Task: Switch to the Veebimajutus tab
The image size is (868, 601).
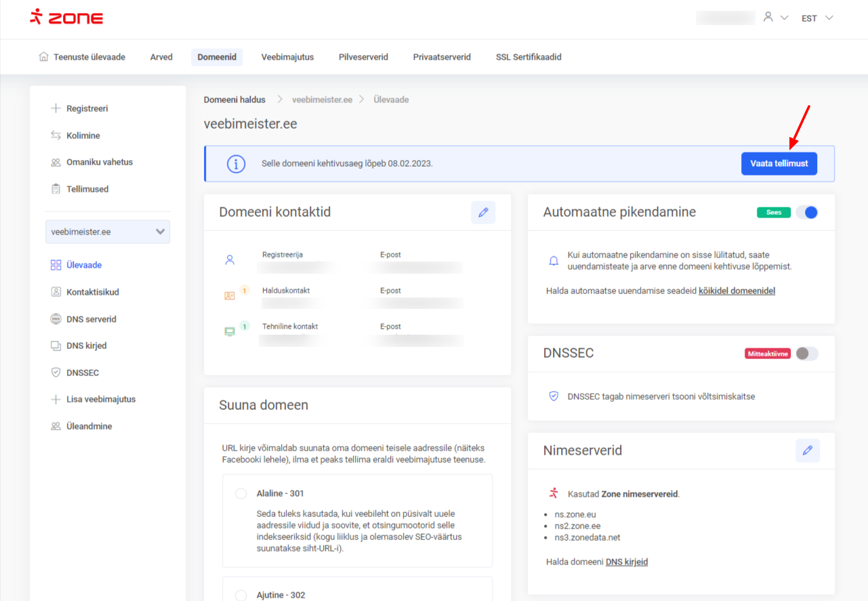Action: (x=287, y=57)
